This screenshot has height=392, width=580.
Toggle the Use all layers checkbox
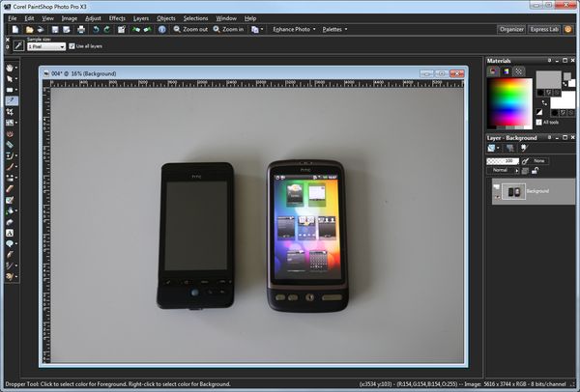click(70, 46)
